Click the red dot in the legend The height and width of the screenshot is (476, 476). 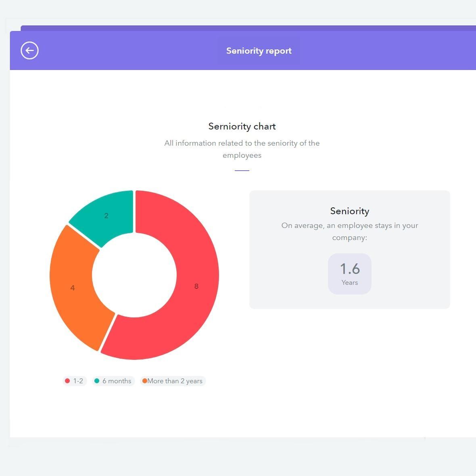67,381
